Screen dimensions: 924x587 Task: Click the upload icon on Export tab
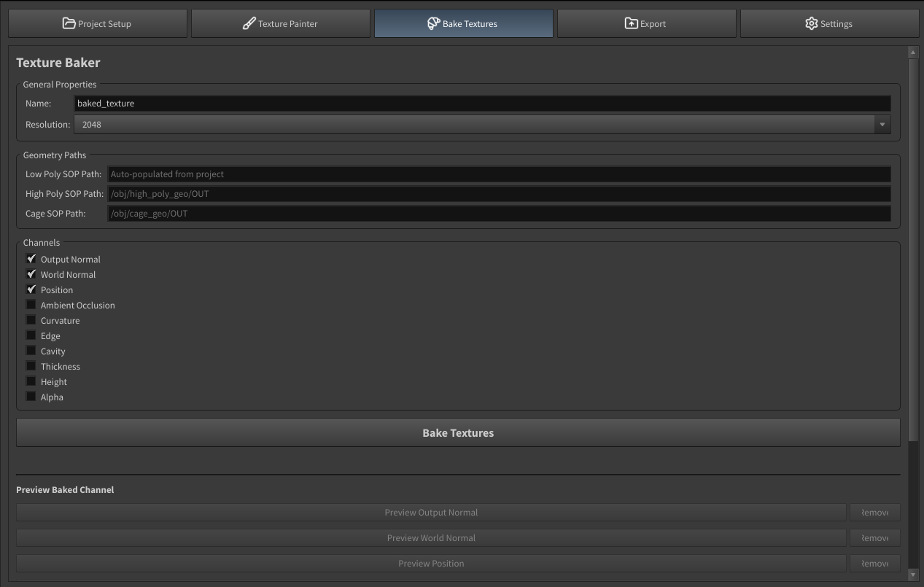pyautogui.click(x=631, y=23)
